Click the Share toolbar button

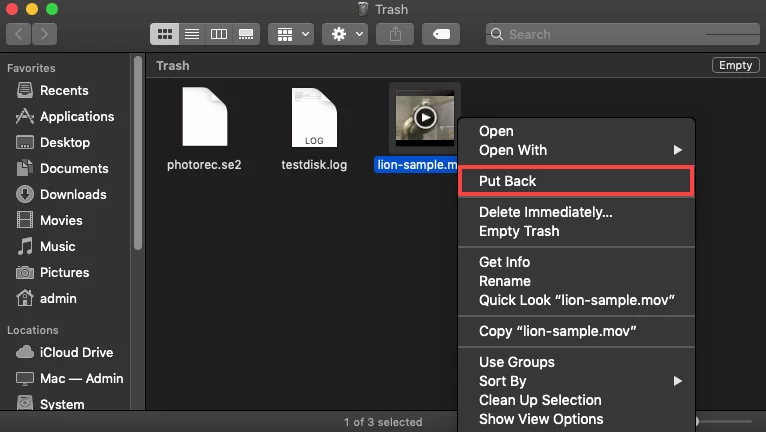tap(395, 34)
